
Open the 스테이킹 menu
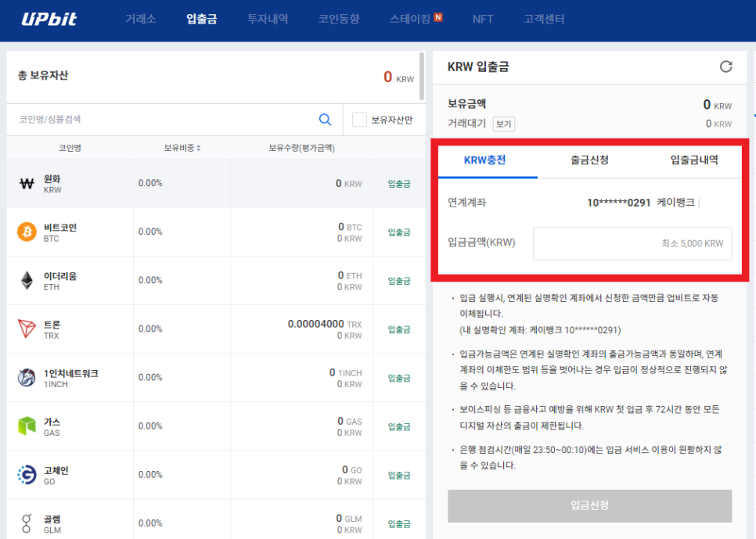(410, 20)
